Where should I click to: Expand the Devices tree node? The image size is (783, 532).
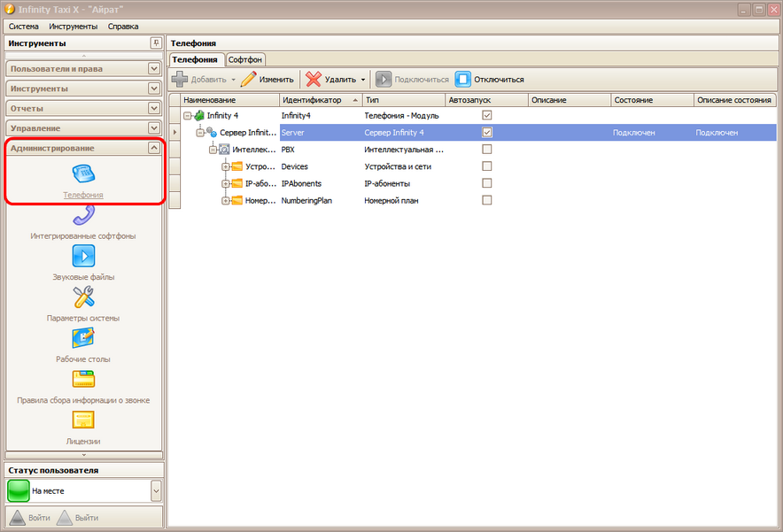(225, 166)
